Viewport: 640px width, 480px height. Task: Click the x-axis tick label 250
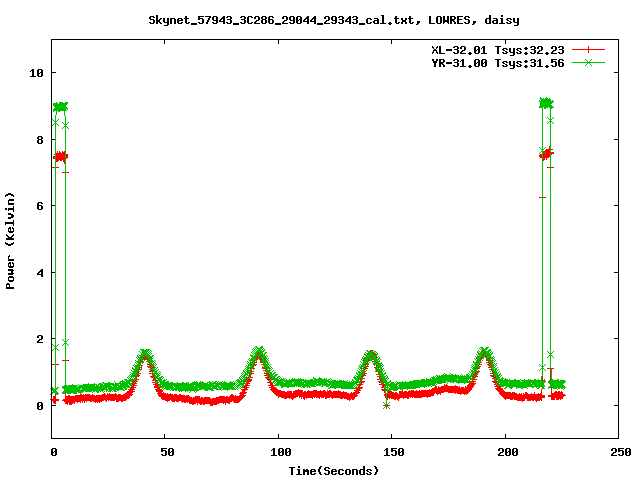click(x=620, y=452)
